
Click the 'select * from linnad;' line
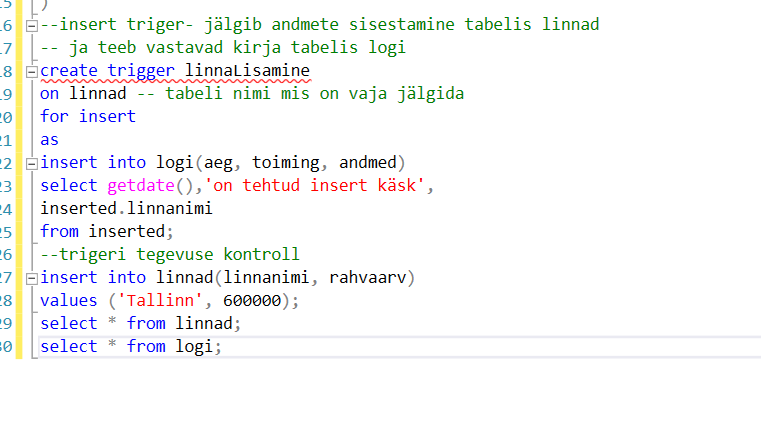pos(141,323)
